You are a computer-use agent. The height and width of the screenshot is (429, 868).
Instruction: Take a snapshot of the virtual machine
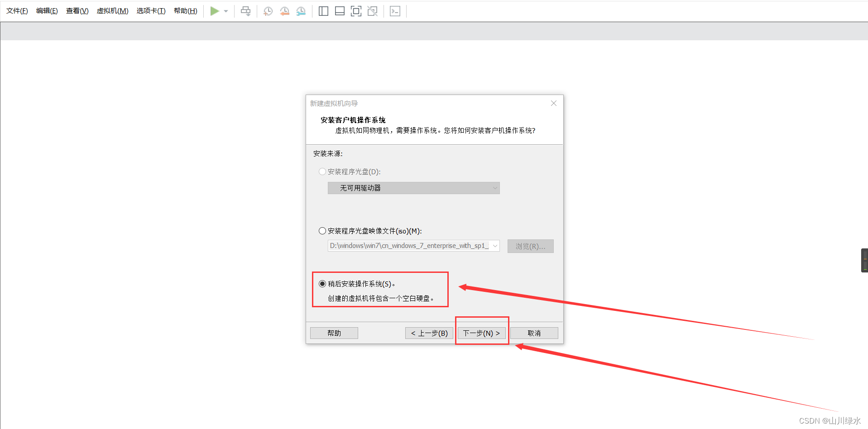tap(268, 11)
